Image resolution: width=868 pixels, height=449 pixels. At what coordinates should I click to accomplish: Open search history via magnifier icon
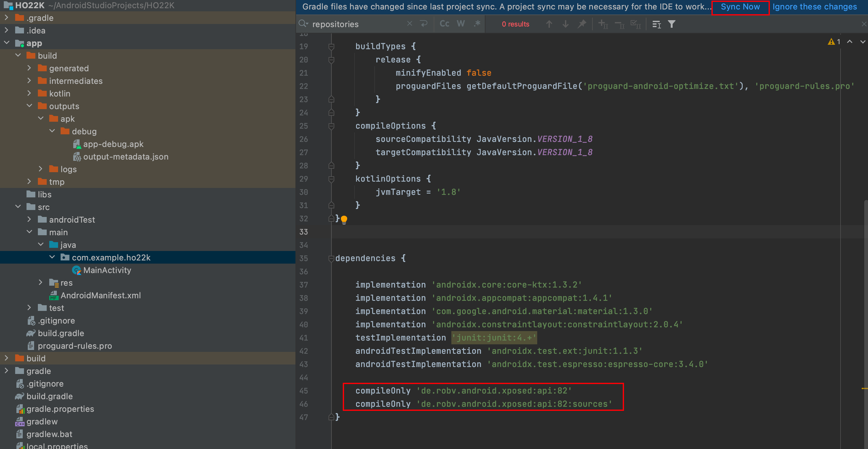click(303, 24)
